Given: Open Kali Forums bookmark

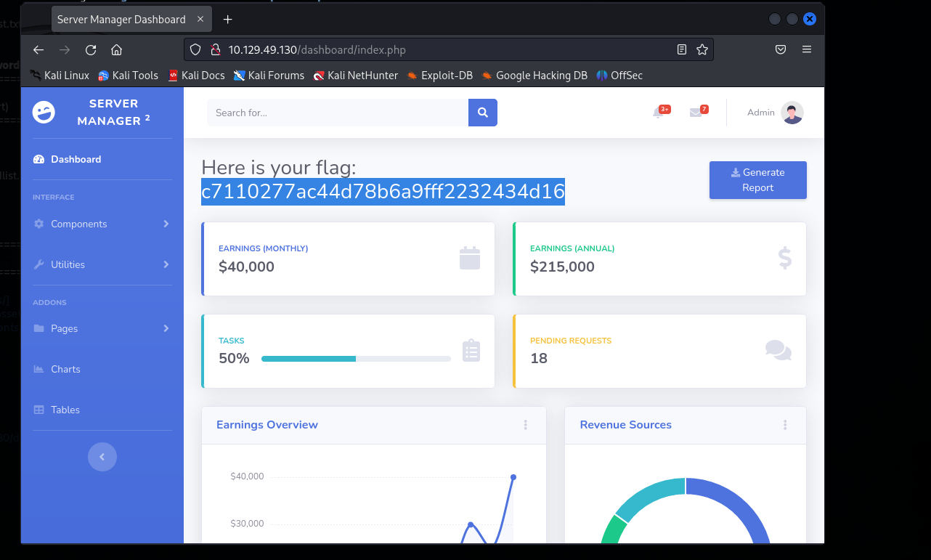Looking at the screenshot, I should (269, 76).
